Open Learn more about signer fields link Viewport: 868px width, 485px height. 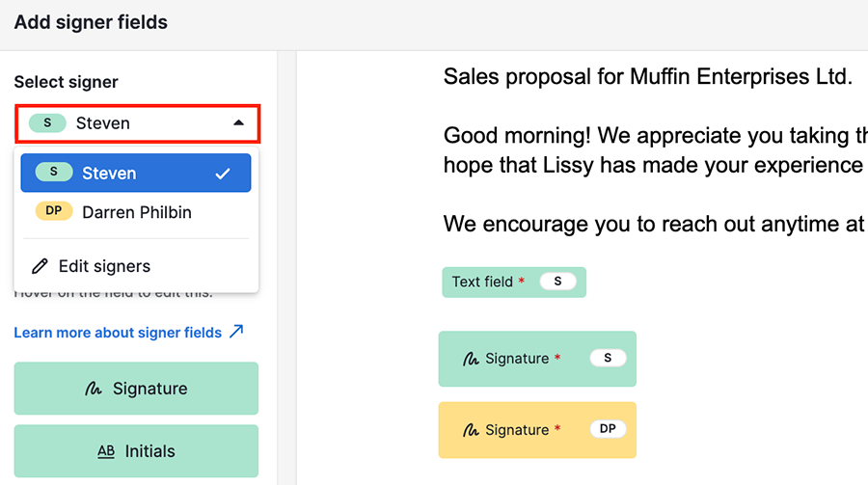pyautogui.click(x=118, y=333)
